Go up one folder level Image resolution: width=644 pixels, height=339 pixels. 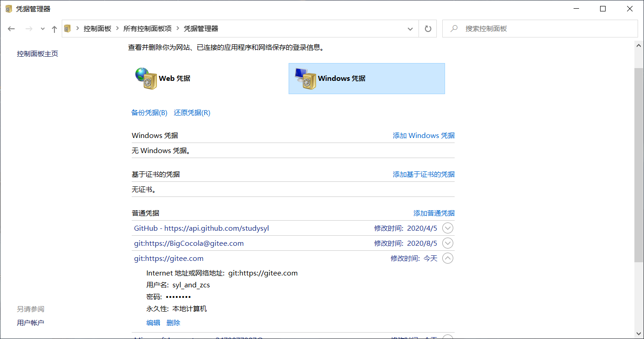click(54, 29)
